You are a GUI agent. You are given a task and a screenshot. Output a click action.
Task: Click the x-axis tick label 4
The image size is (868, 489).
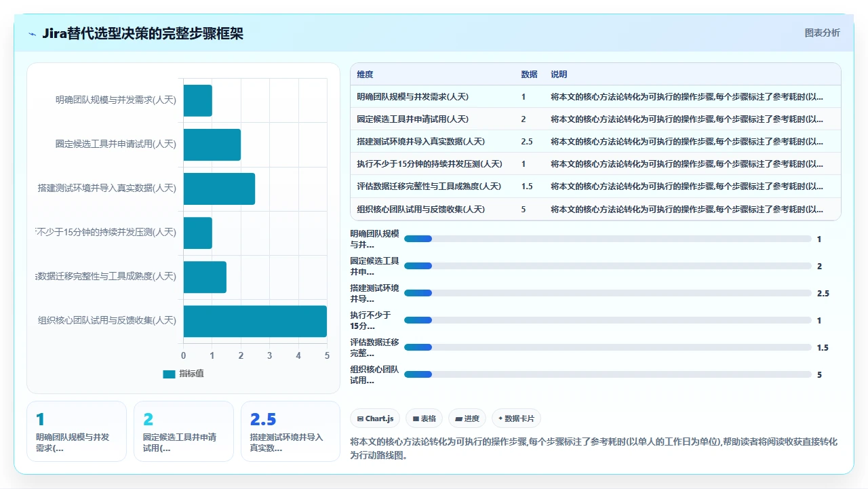(x=298, y=355)
